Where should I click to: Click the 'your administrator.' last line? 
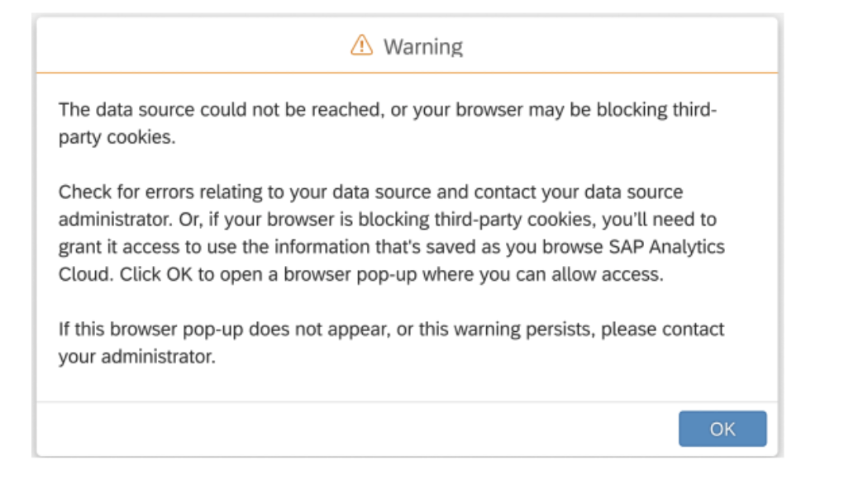136,357
